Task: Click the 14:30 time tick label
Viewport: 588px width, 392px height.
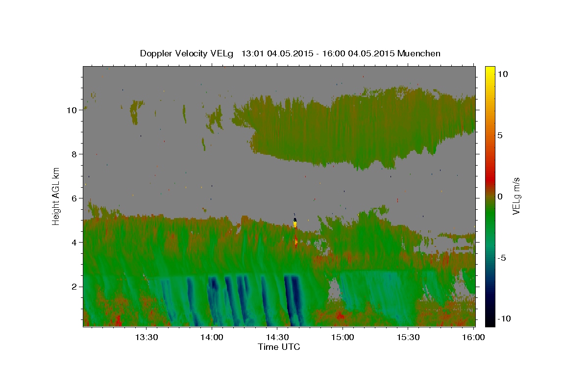Action: click(x=277, y=337)
